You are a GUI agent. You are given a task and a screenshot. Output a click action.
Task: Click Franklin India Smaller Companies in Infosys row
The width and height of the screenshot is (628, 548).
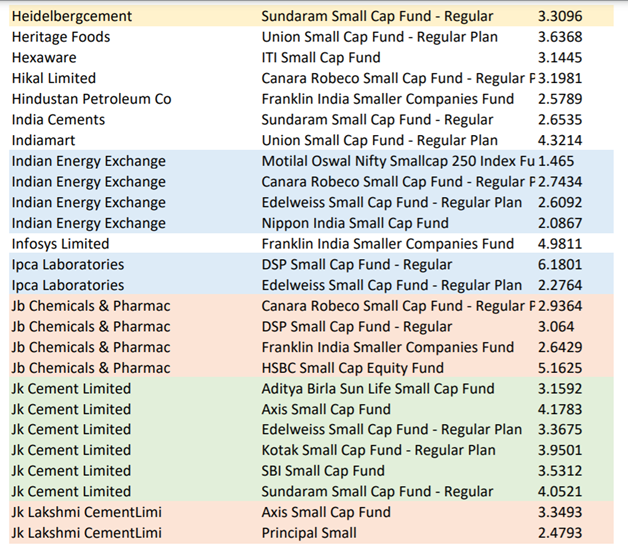(388, 244)
